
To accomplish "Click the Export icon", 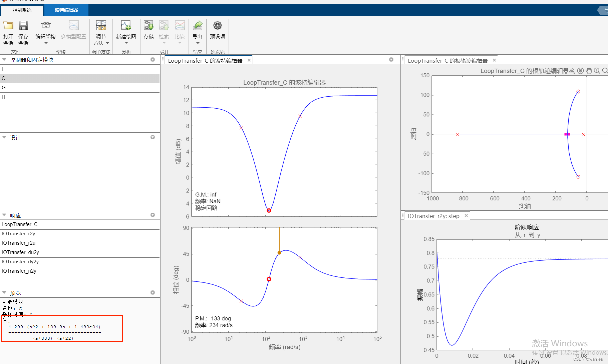I will tap(198, 26).
